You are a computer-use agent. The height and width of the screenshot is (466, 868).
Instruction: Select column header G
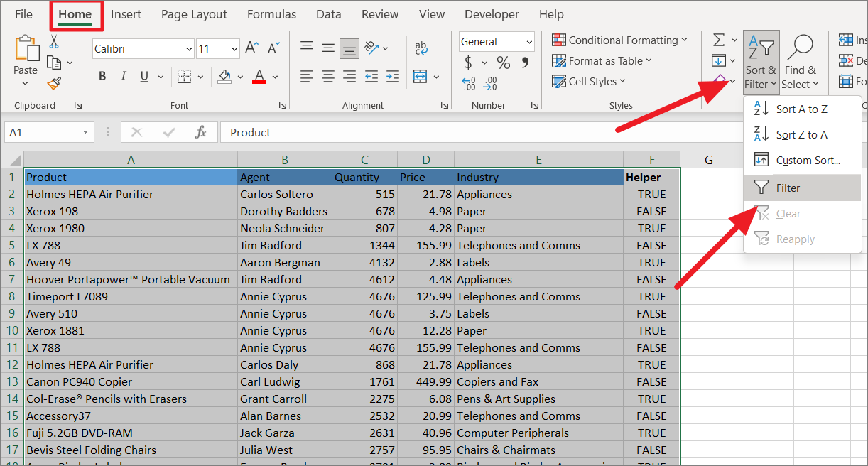(708, 160)
